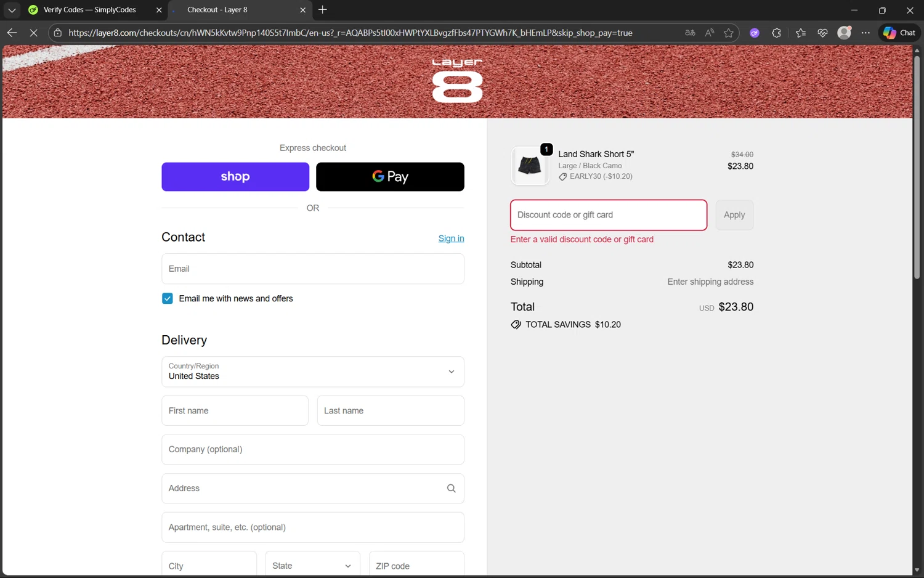Switch to Verify Codes — SimplyCodes tab

tap(90, 10)
